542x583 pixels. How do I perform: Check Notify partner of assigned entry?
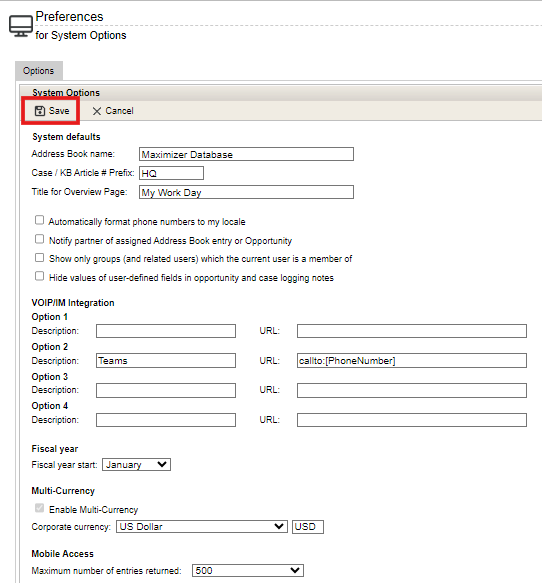tap(39, 239)
